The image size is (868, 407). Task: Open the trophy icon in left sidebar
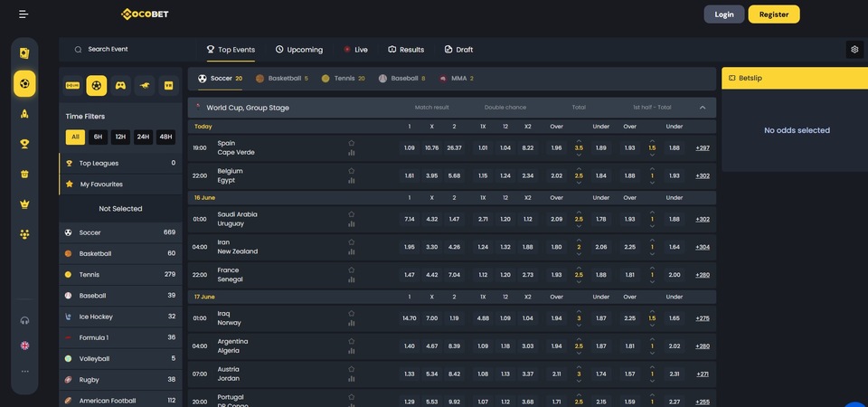(x=24, y=144)
